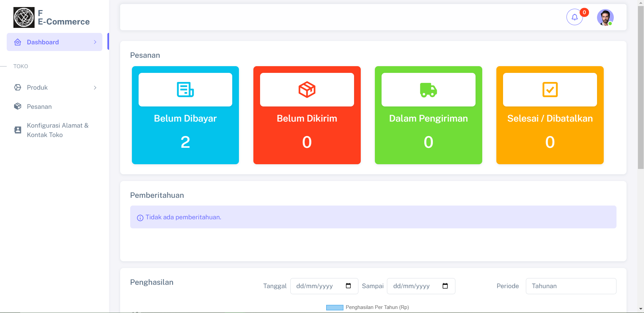Click the notification bell icon
This screenshot has width=644, height=313.
[575, 17]
